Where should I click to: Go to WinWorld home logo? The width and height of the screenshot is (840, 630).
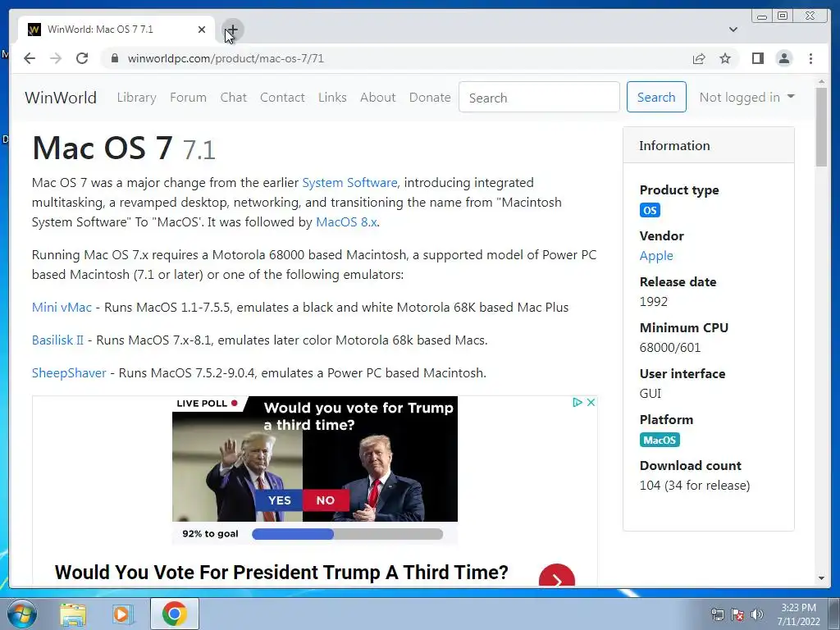click(61, 98)
